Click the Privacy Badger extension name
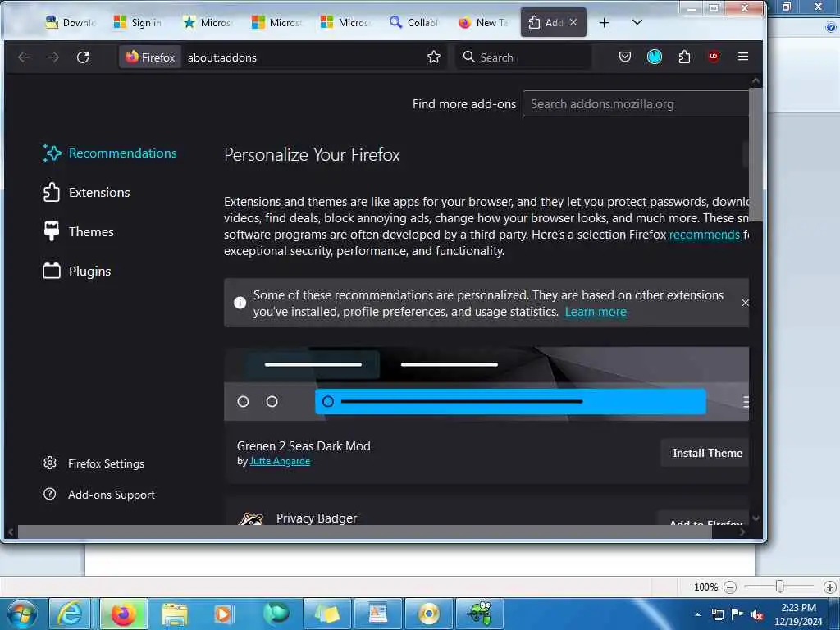This screenshot has height=630, width=840. point(317,518)
